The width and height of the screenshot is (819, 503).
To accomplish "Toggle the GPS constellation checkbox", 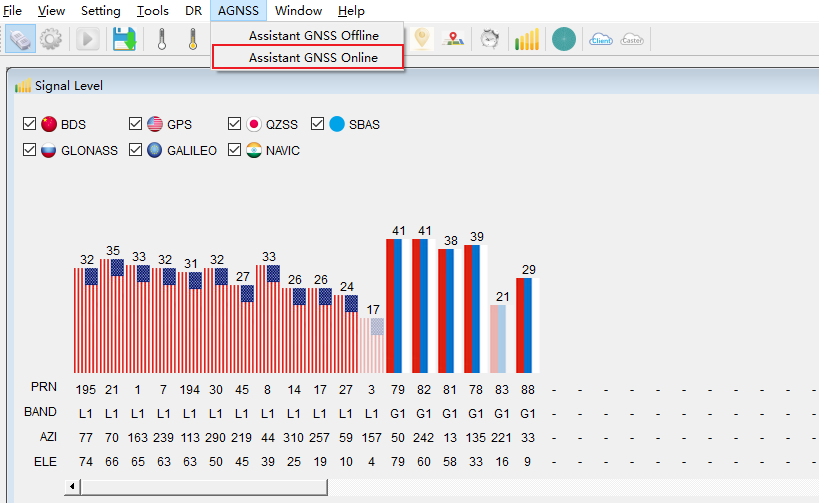I will [x=136, y=124].
